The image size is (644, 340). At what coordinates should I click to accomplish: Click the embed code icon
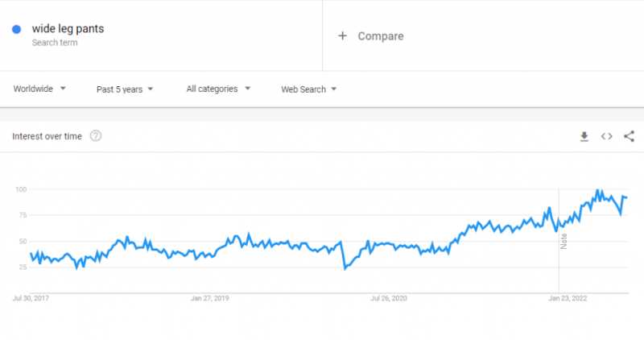coord(607,137)
